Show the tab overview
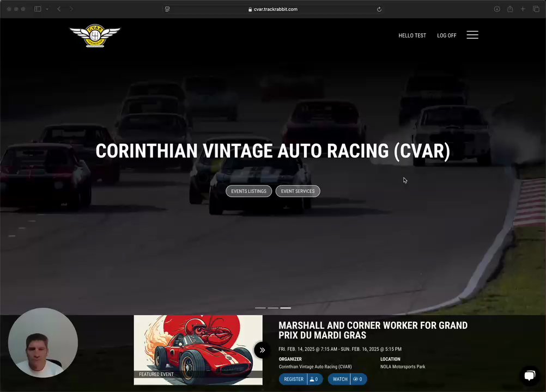 coord(536,9)
